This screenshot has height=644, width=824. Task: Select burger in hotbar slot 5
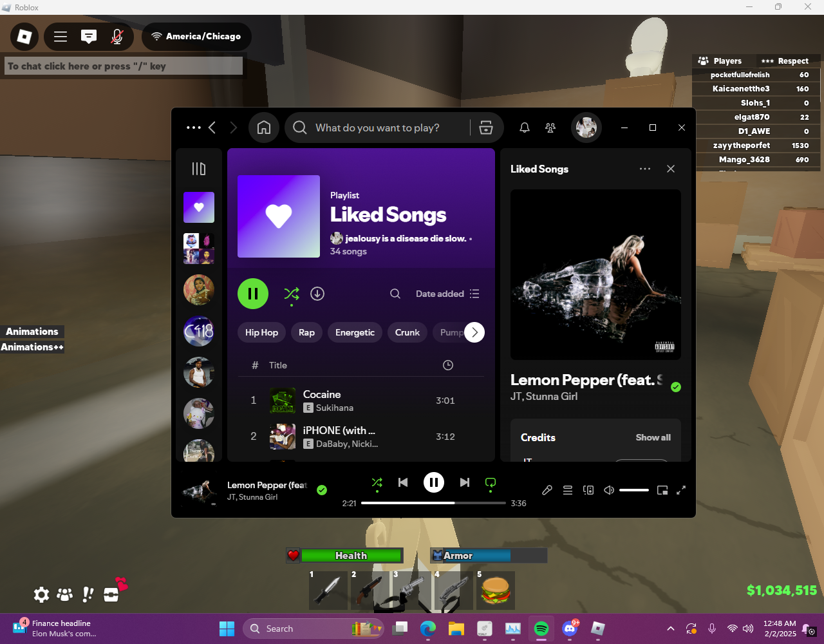pos(496,590)
